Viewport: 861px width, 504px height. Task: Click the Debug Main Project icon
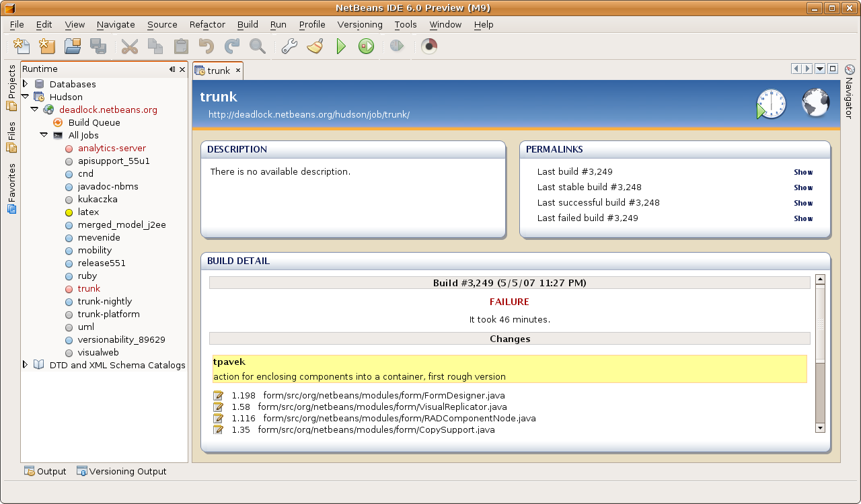pos(366,46)
